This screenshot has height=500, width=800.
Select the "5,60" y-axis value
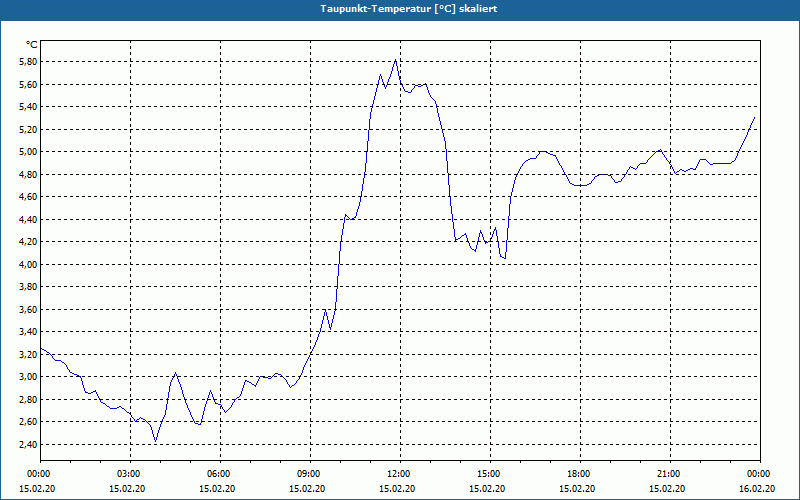[29, 84]
